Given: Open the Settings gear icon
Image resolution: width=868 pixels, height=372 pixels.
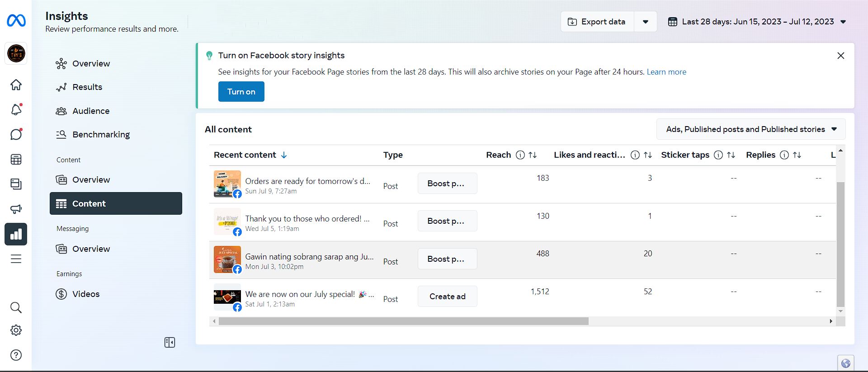Looking at the screenshot, I should tap(16, 330).
